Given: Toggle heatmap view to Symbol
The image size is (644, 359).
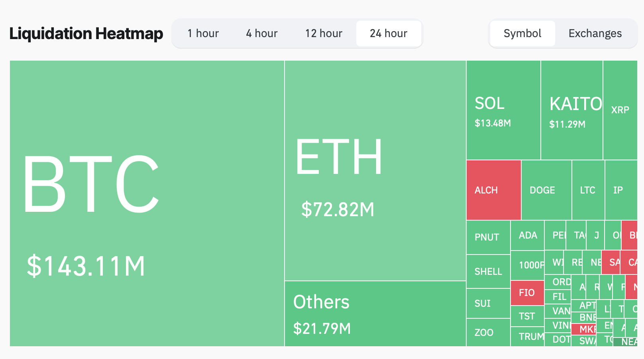Looking at the screenshot, I should pyautogui.click(x=522, y=34).
